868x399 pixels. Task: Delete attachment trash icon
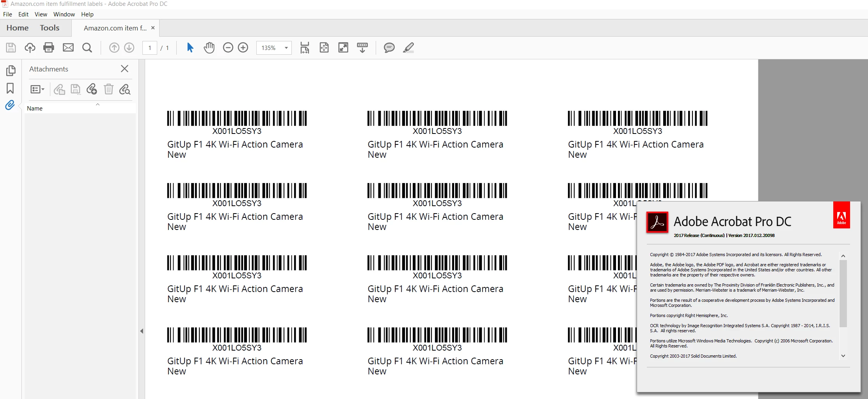point(108,89)
